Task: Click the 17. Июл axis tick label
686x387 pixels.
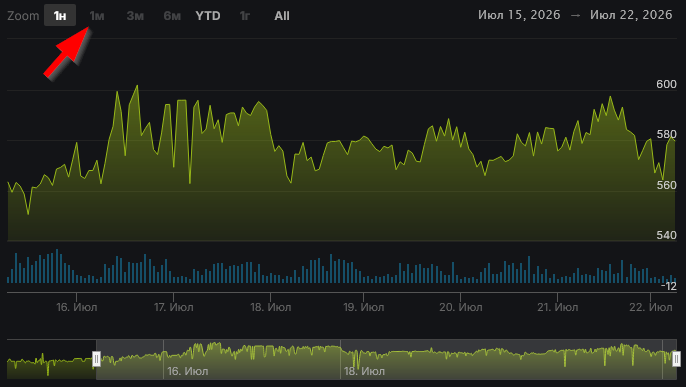Action: pyautogui.click(x=173, y=307)
